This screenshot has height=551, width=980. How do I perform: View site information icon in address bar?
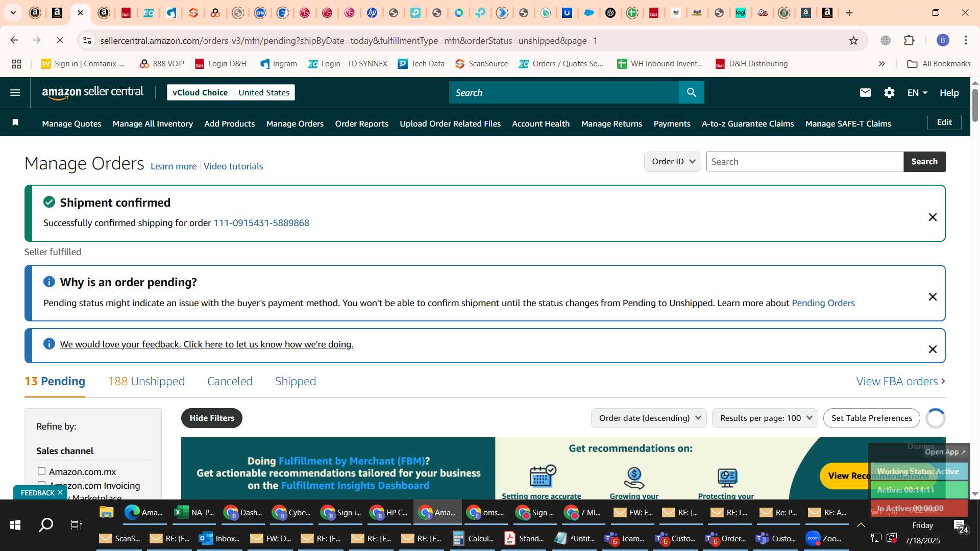(x=87, y=40)
